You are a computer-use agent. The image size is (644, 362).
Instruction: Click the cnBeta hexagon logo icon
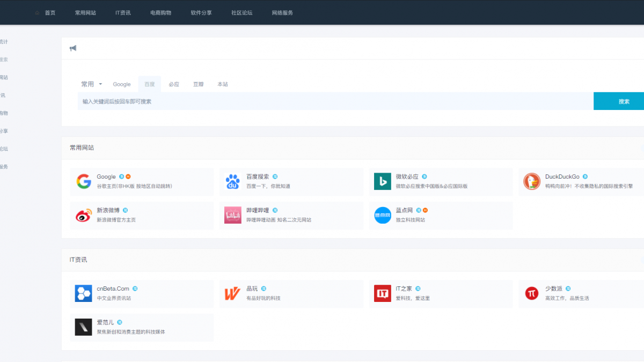point(84,293)
